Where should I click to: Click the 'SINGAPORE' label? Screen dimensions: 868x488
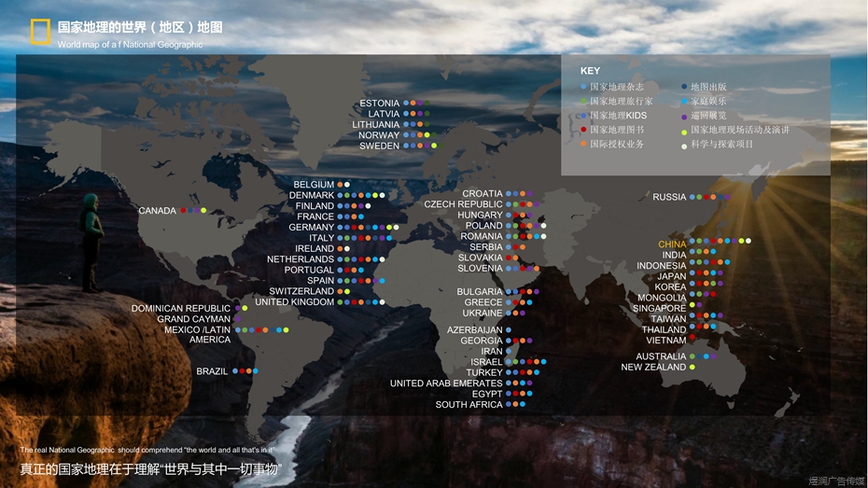(x=659, y=308)
